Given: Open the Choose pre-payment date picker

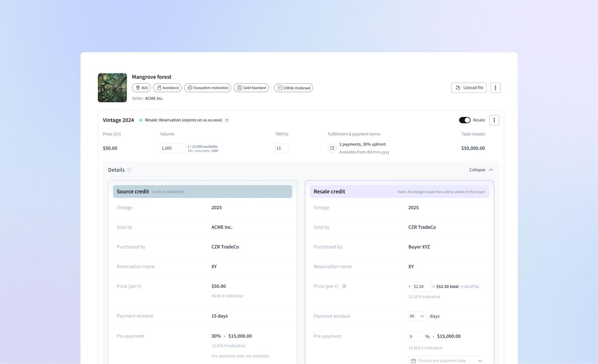Looking at the screenshot, I should coord(447,360).
